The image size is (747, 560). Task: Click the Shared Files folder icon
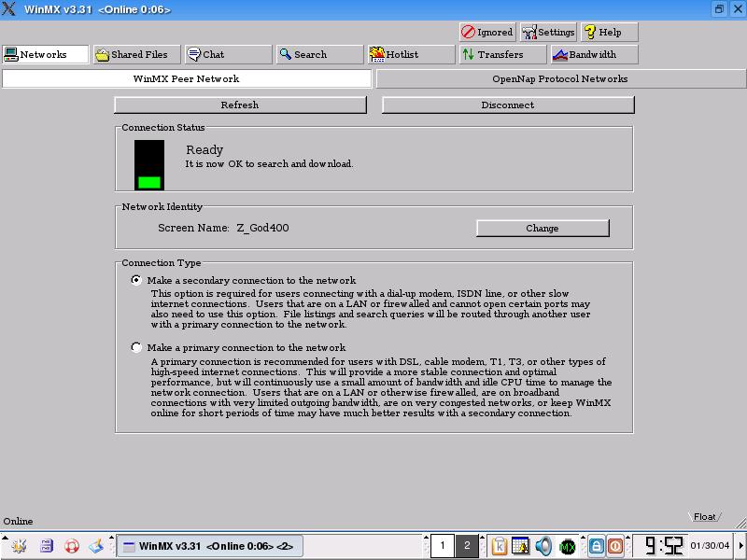point(102,55)
